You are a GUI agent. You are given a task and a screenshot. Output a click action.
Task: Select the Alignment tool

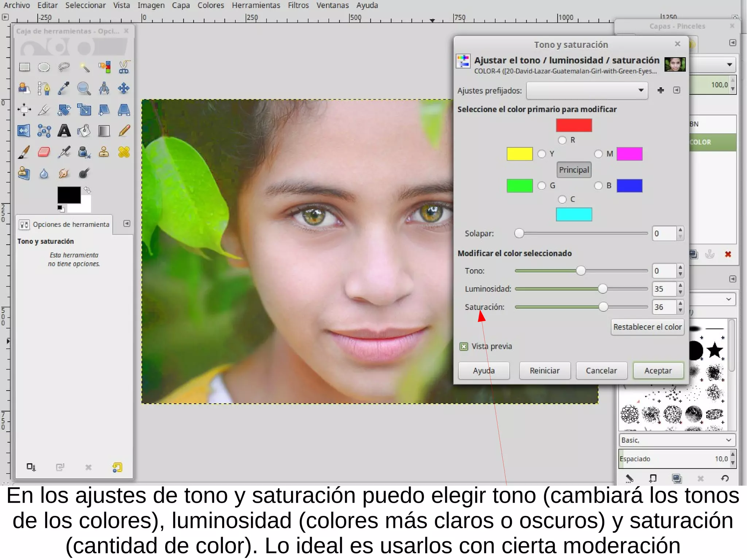point(24,109)
